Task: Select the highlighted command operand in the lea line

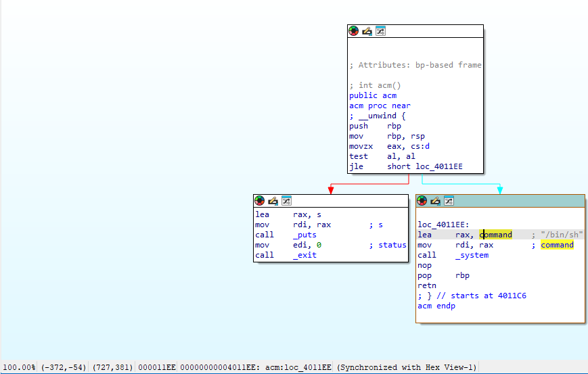Action: point(495,235)
